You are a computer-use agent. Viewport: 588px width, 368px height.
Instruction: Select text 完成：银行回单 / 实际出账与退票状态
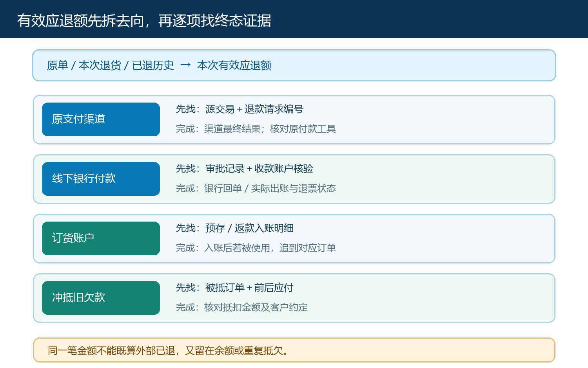[256, 188]
